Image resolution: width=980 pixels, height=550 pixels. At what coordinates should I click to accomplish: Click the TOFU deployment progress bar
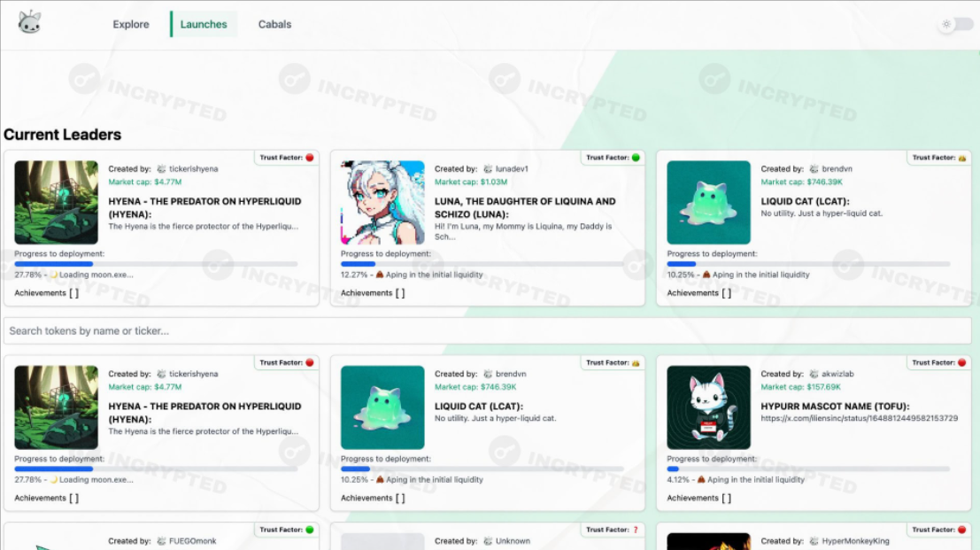click(x=808, y=469)
